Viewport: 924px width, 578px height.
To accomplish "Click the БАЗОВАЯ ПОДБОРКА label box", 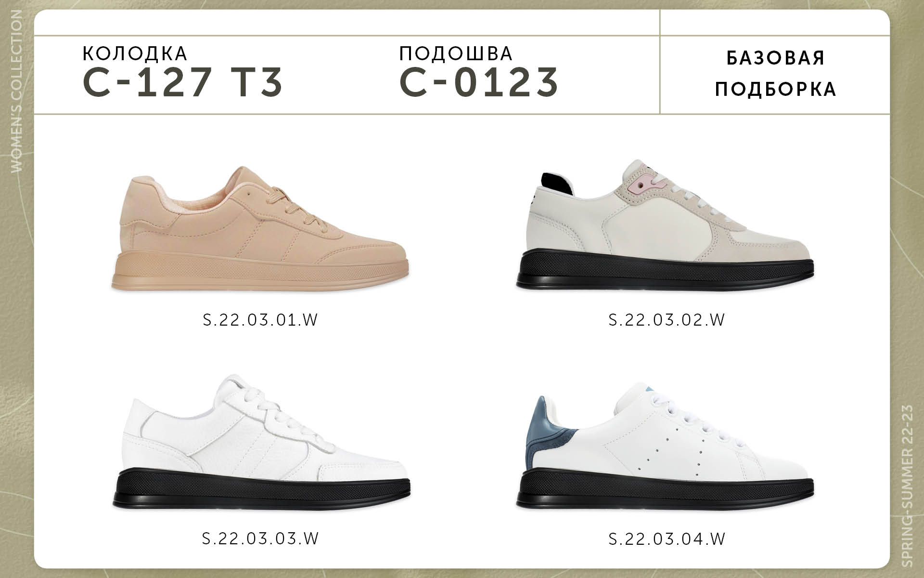I will pyautogui.click(x=775, y=74).
